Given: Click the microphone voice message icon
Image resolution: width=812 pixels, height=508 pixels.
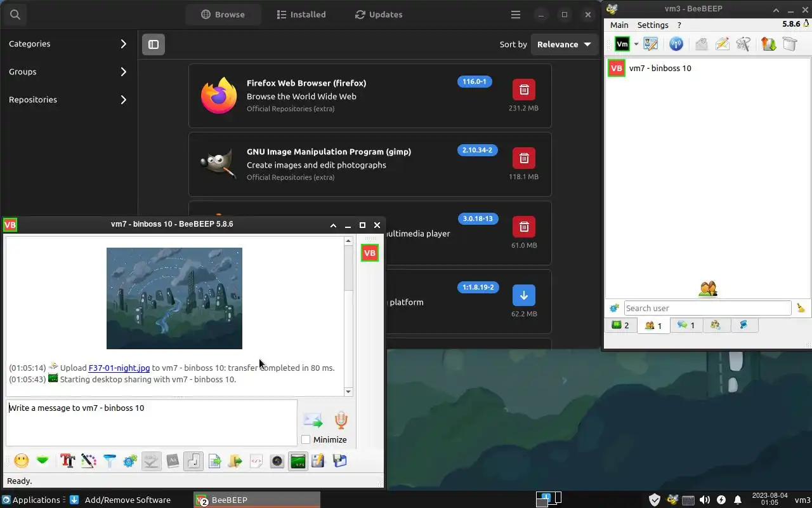Looking at the screenshot, I should tap(341, 420).
